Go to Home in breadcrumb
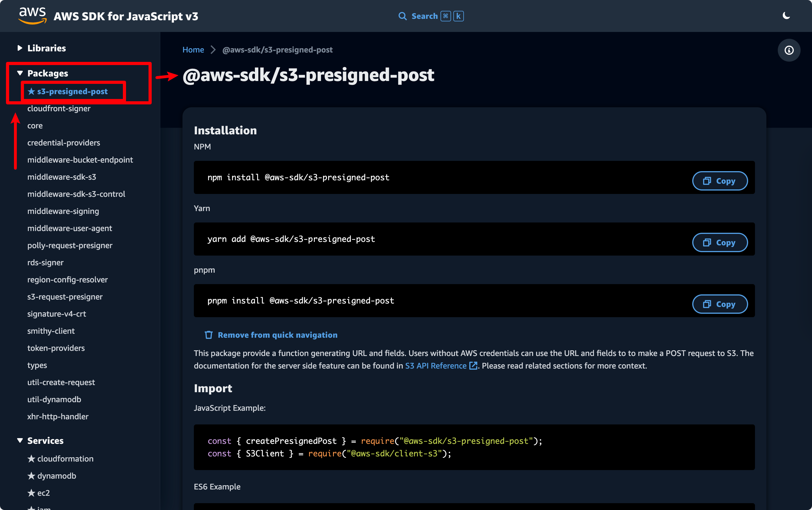This screenshot has height=510, width=812. point(193,50)
